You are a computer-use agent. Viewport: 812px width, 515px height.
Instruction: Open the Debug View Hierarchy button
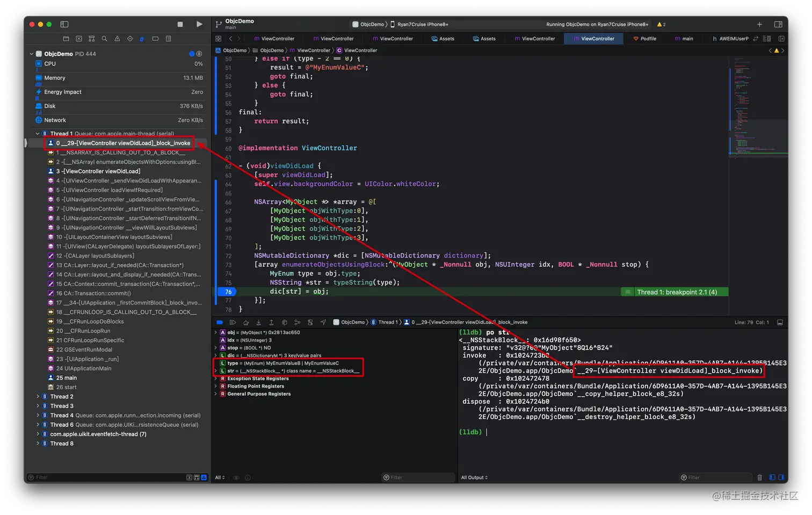pyautogui.click(x=285, y=322)
